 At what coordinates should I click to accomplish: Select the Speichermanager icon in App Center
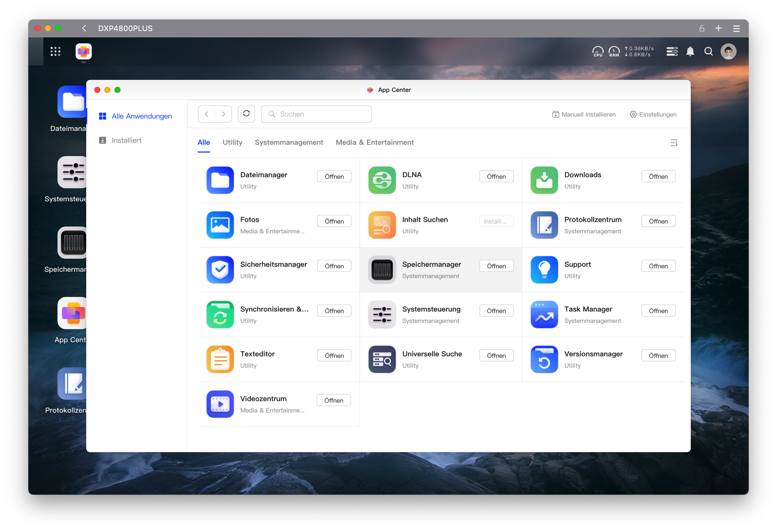click(382, 269)
